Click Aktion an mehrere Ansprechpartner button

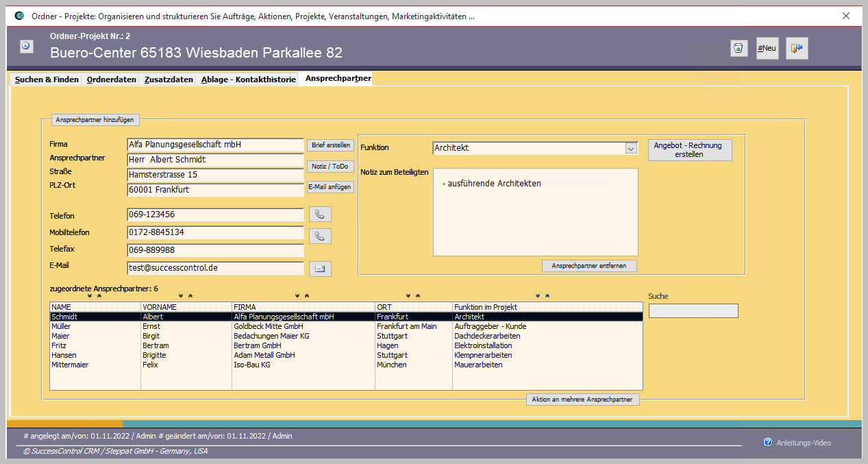[x=582, y=399]
